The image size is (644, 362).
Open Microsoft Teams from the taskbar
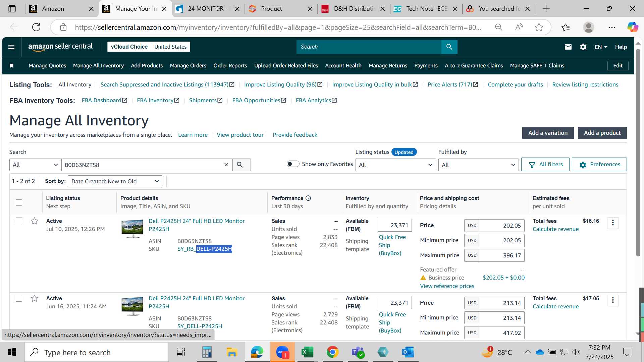(358, 352)
